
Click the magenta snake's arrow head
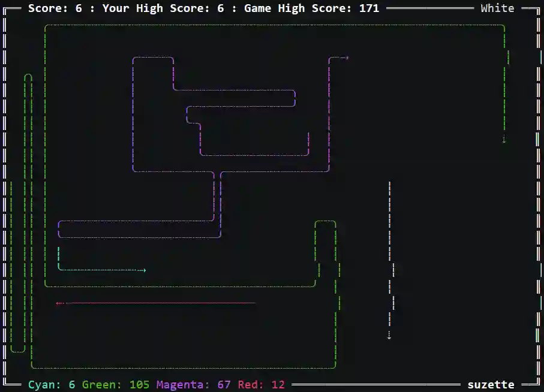tap(346, 58)
